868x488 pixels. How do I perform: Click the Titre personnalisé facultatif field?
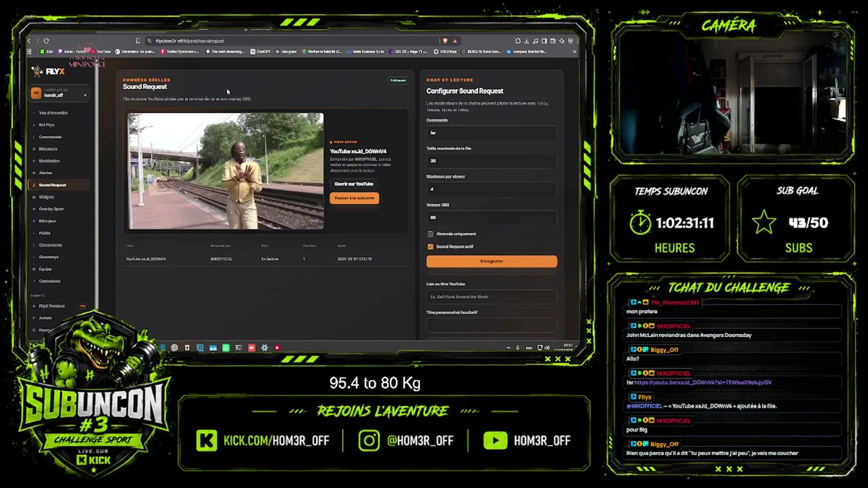pos(492,325)
